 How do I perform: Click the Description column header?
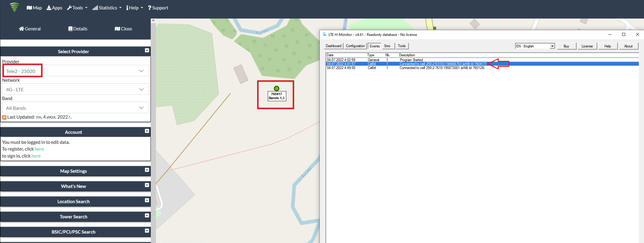click(407, 55)
